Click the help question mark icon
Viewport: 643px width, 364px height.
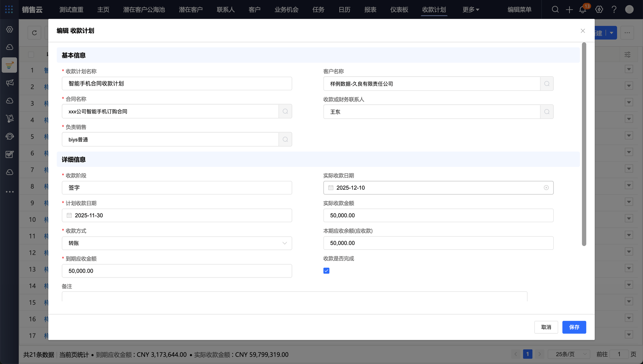[x=614, y=10]
